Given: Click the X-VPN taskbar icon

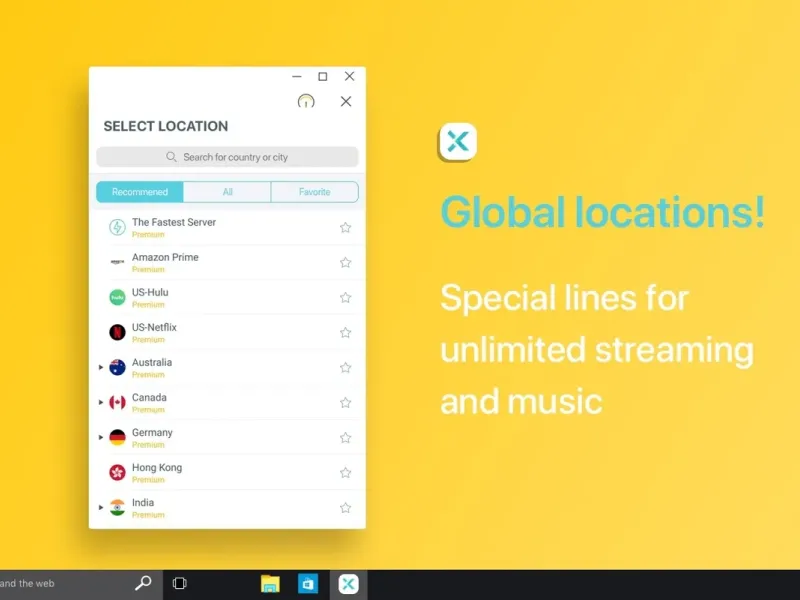Looking at the screenshot, I should pyautogui.click(x=348, y=584).
